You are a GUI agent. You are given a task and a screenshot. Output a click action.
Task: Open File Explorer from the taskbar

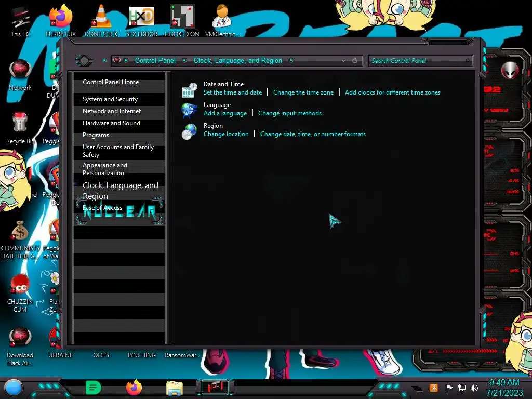pos(175,388)
